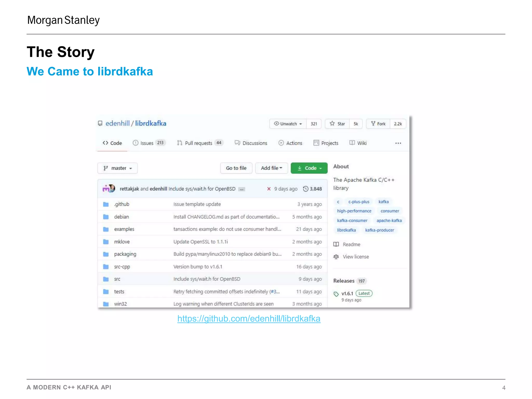Click the Readme book icon
This screenshot has height=399, width=532.
pos(336,244)
